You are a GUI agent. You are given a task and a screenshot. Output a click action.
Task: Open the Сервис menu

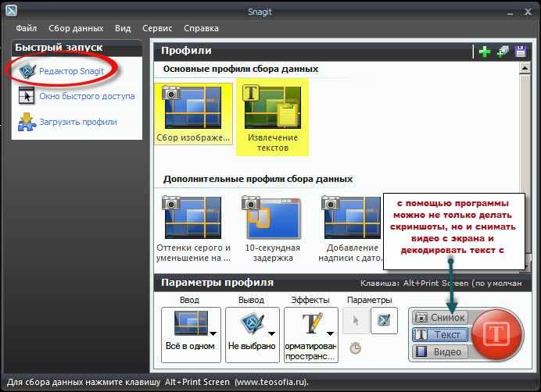point(157,28)
